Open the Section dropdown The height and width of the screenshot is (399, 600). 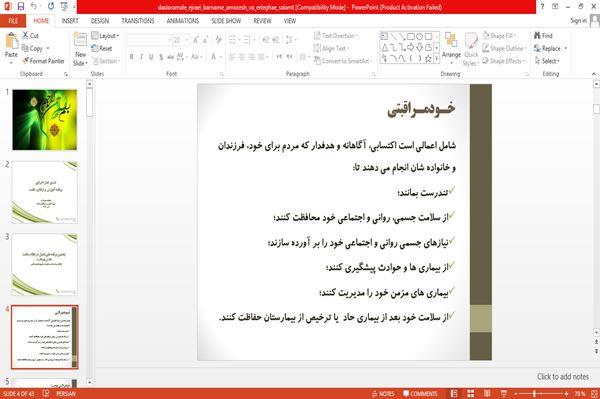click(x=106, y=61)
